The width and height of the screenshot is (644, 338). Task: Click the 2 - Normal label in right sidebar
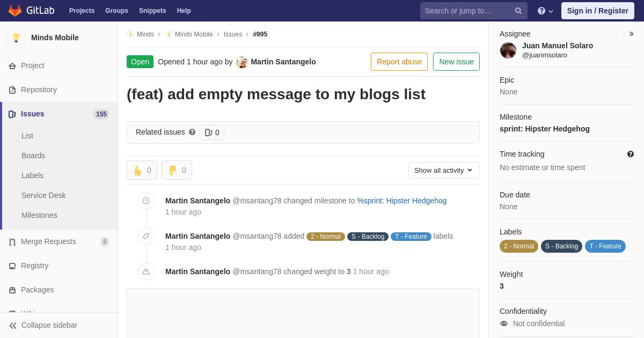(519, 246)
